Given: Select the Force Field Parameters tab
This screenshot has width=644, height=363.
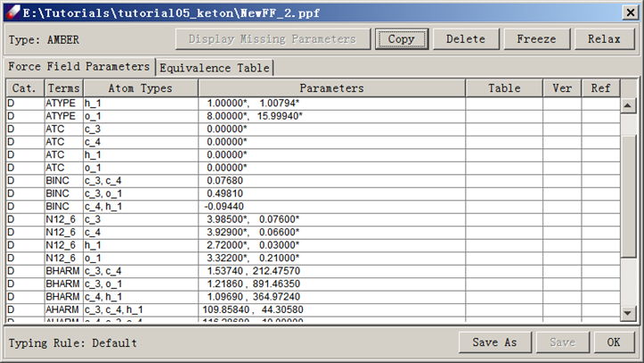Looking at the screenshot, I should 79,67.
